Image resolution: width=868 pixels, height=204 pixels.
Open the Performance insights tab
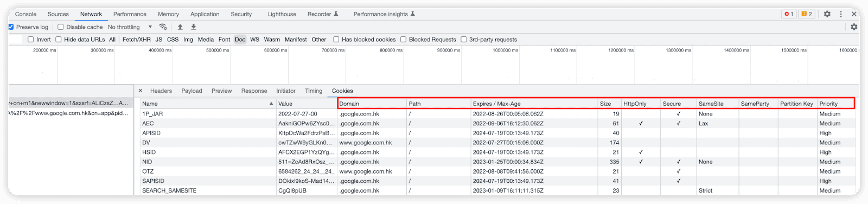(x=384, y=14)
